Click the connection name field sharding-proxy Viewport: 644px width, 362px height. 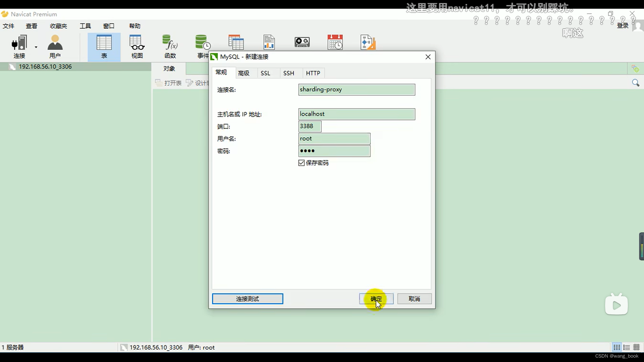(x=357, y=89)
